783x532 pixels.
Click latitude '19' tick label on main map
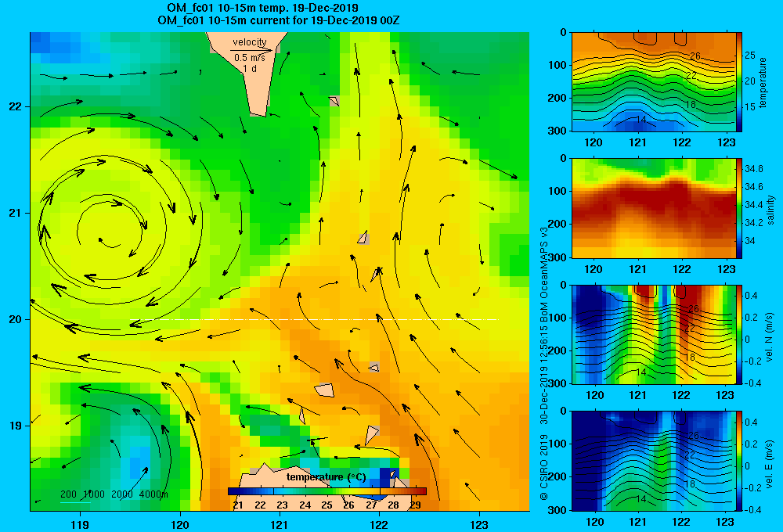click(15, 426)
